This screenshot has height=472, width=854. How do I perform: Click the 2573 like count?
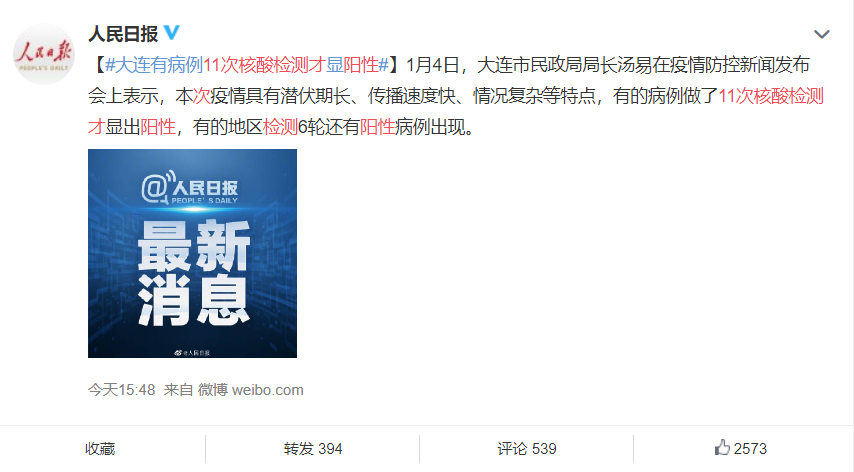[x=750, y=449]
